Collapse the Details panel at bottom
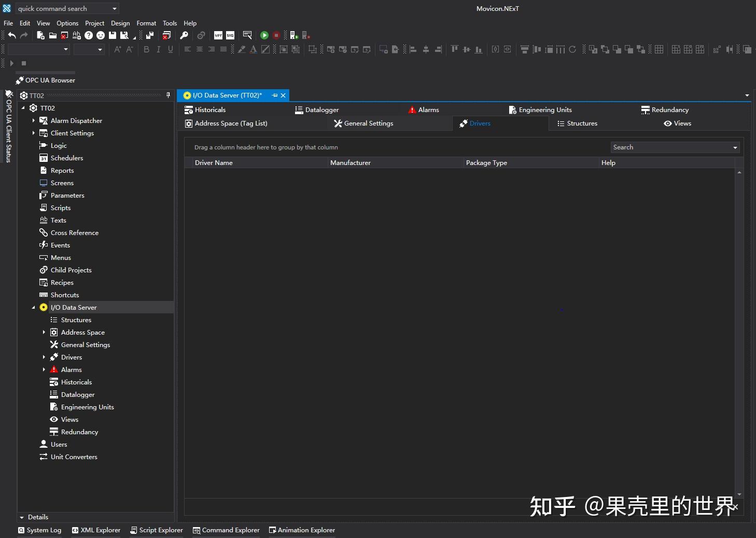 tap(22, 517)
